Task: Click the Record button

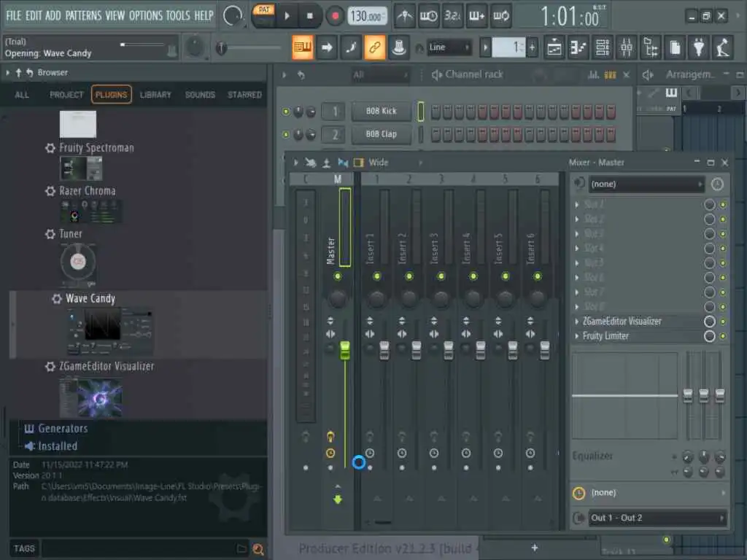Action: click(x=335, y=16)
